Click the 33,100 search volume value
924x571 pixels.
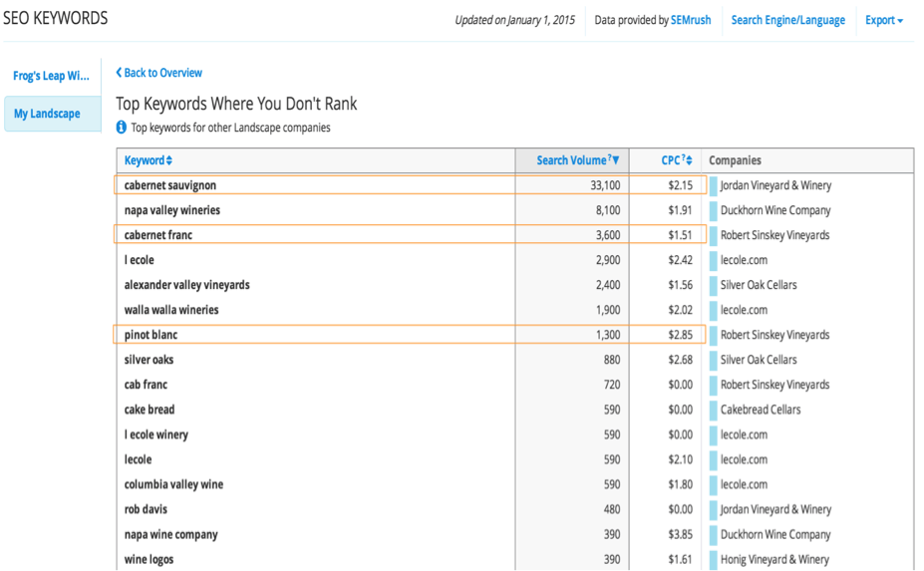(605, 185)
